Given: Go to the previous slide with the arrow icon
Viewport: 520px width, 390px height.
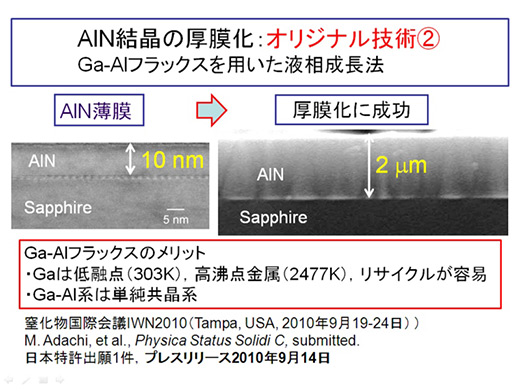Looking at the screenshot, I should 9,380.
